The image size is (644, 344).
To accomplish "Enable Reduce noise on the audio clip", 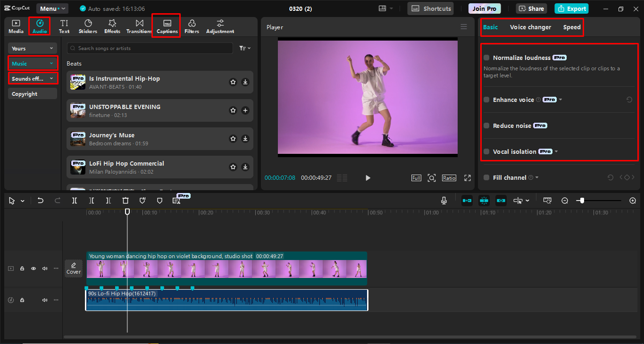I will [486, 126].
